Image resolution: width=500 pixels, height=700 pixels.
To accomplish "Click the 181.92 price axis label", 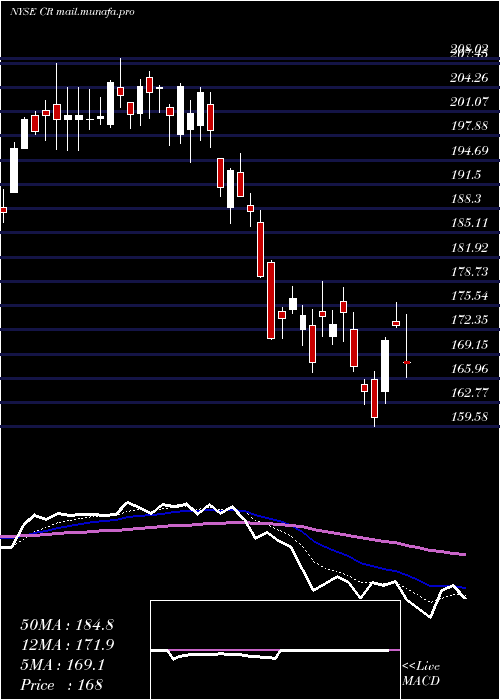I will pyautogui.click(x=469, y=248).
